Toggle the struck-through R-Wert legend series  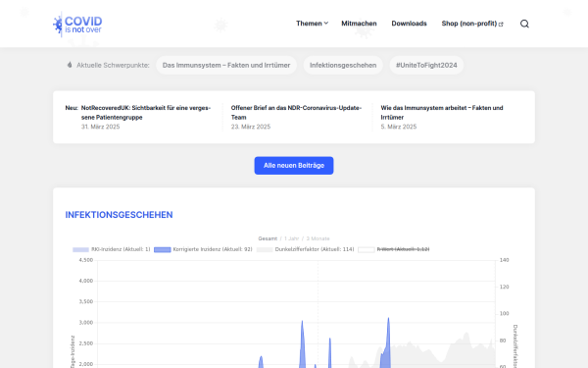[394, 249]
